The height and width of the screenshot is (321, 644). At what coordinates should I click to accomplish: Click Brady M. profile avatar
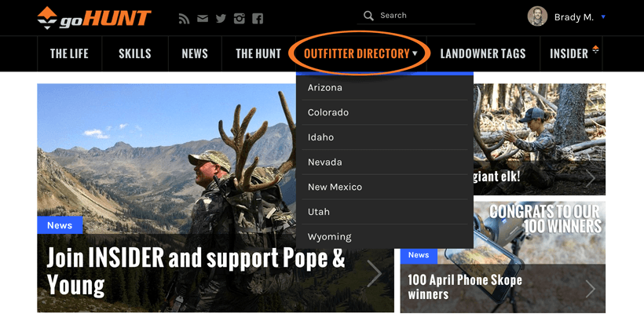click(x=537, y=16)
